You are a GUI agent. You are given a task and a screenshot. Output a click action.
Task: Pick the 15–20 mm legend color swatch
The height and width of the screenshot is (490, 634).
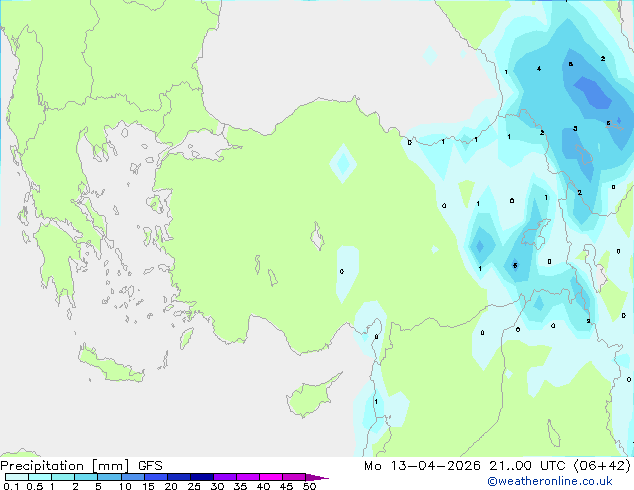click(156, 477)
